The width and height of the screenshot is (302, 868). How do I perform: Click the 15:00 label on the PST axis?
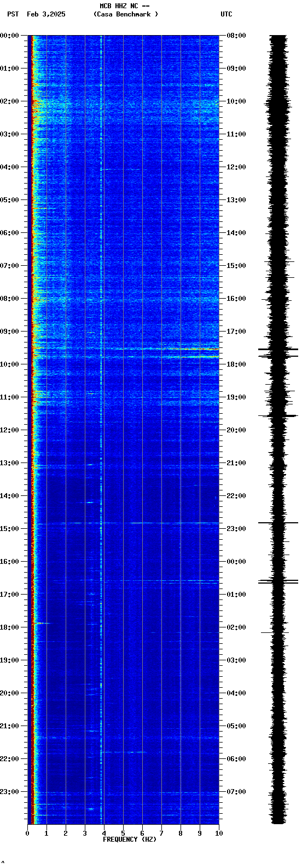click(x=10, y=529)
